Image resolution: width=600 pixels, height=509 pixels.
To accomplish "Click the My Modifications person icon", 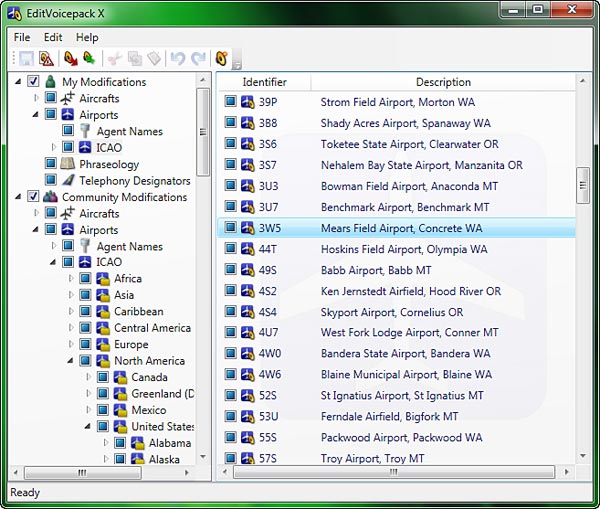I will tap(50, 82).
